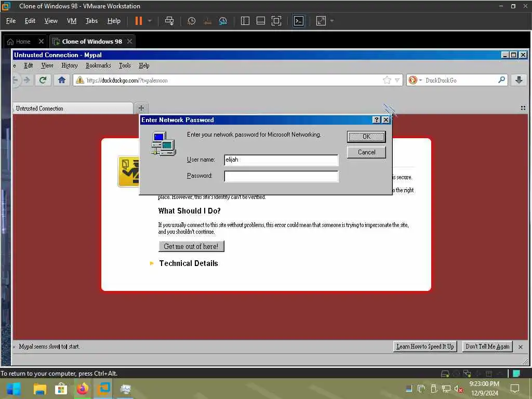
Task: Click the Mypal forward navigation arrow
Action: pos(27,80)
